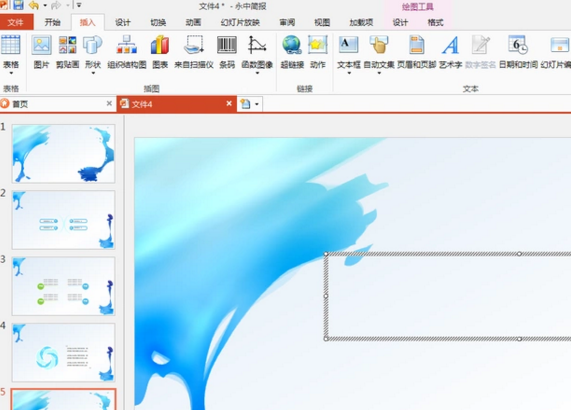Switch to the 动画 animations tab
The image size is (571, 410).
(193, 22)
